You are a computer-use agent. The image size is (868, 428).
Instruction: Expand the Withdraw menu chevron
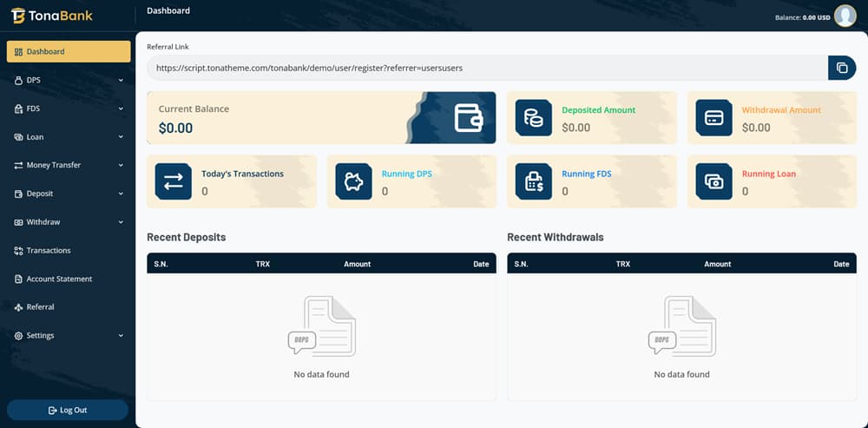click(x=121, y=222)
